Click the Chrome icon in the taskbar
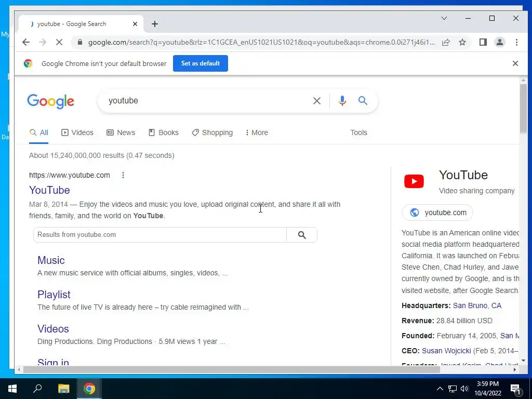This screenshot has height=399, width=532. [89, 389]
